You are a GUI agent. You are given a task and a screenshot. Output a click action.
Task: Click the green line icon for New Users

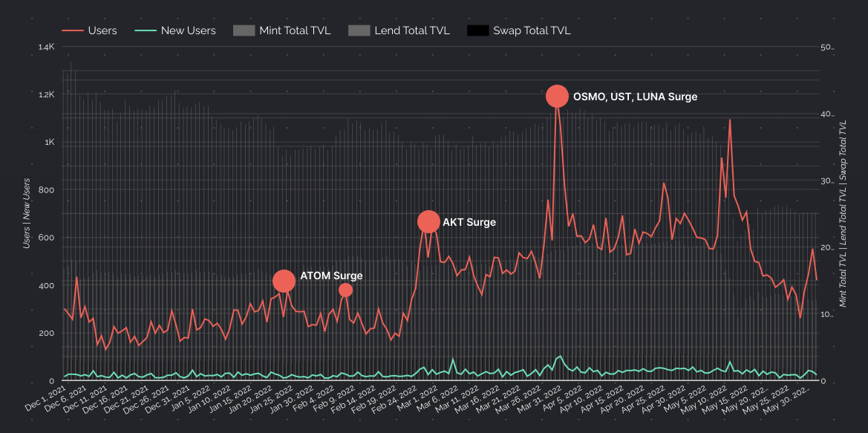(x=145, y=30)
